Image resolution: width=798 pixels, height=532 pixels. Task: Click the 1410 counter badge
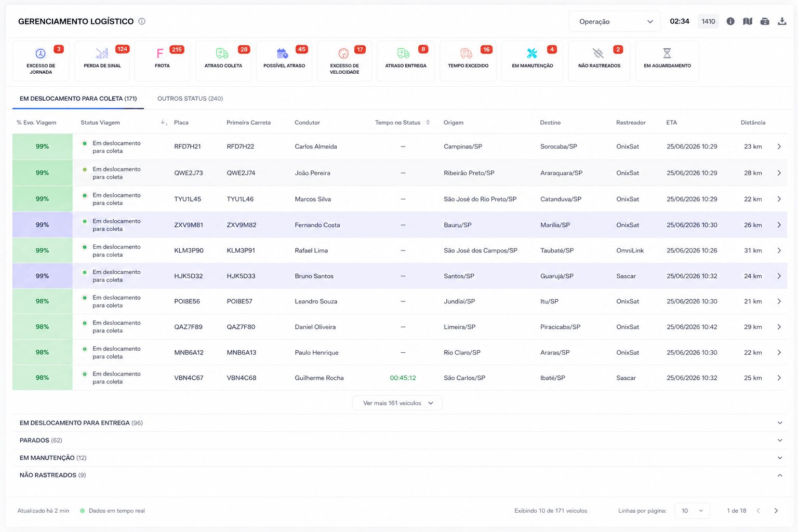[708, 21]
